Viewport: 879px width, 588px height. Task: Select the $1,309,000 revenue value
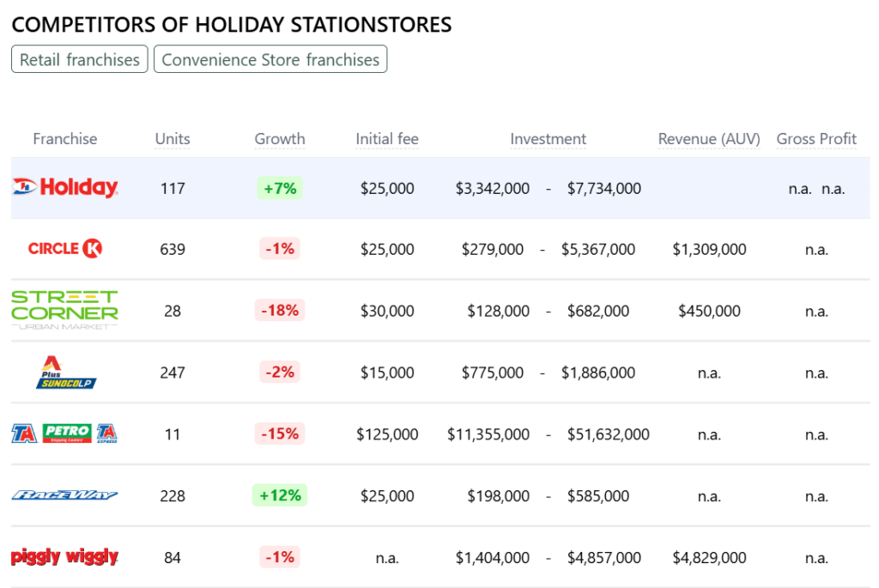(x=709, y=249)
